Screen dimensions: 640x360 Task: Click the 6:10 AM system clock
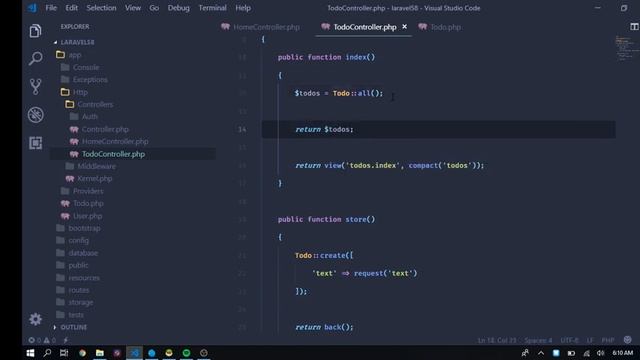(622, 353)
